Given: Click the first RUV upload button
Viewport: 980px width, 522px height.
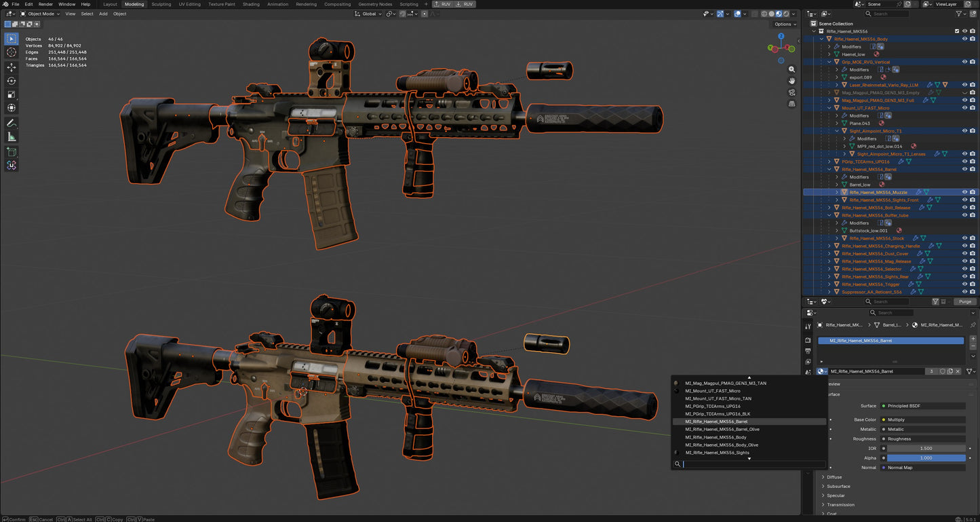Looking at the screenshot, I should (x=443, y=4).
